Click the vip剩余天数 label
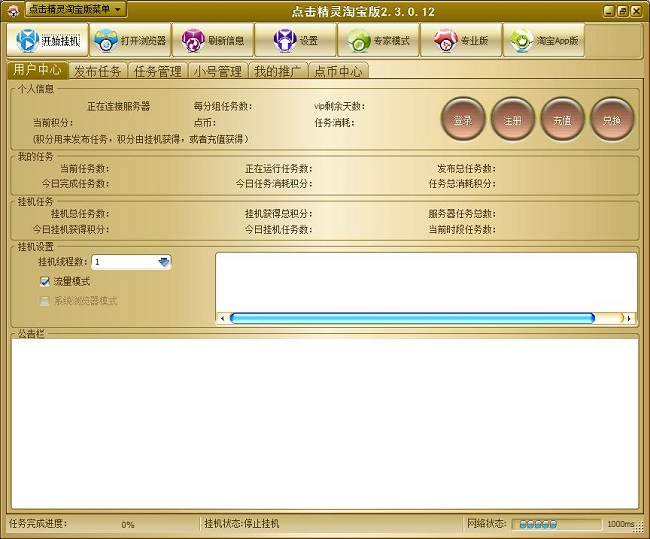Screen dimensions: 650x539 point(339,106)
